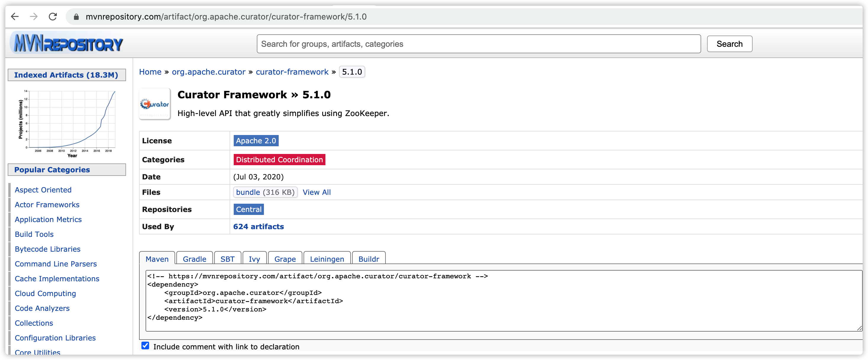Open Bytecode Libraries category

(48, 249)
